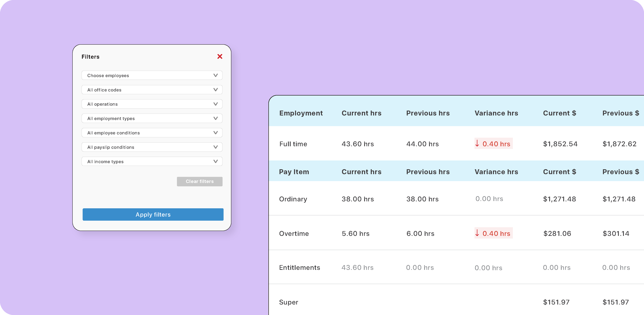Image resolution: width=644 pixels, height=315 pixels.
Task: Select the $281.06 Overtime amount
Action: click(557, 234)
